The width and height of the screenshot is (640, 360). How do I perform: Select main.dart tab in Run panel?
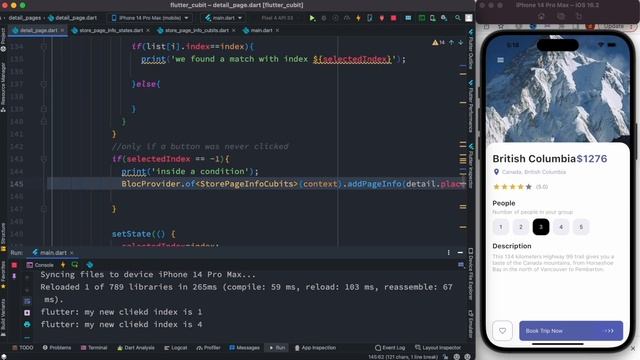53,253
